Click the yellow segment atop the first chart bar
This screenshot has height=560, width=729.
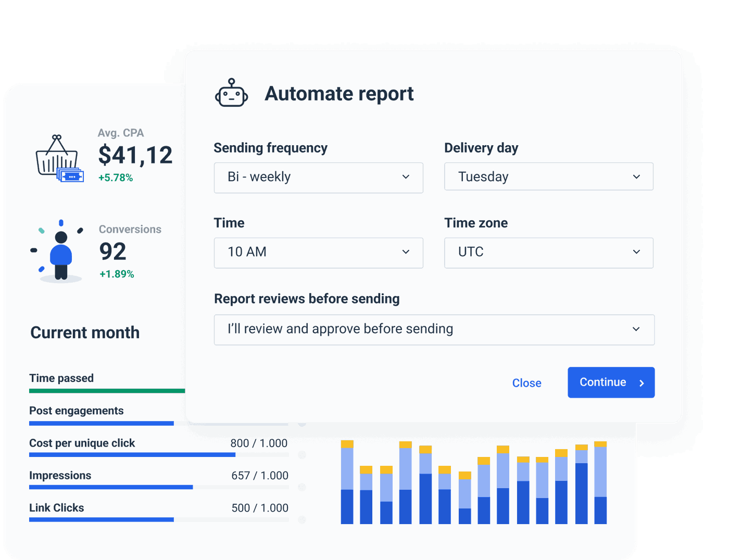(x=348, y=445)
